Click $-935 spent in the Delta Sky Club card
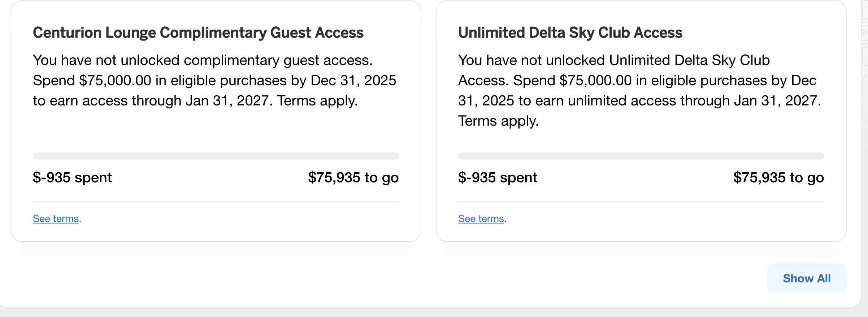 (498, 178)
